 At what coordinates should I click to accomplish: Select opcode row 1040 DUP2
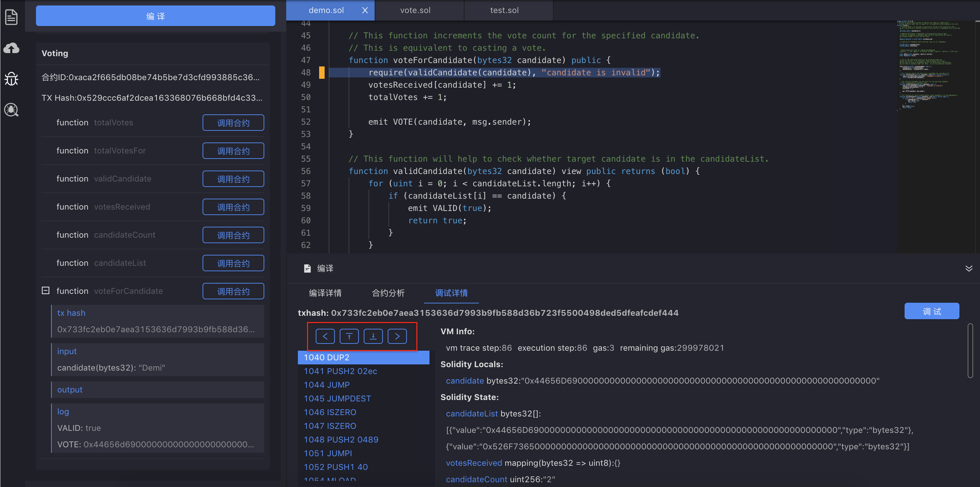tap(363, 357)
